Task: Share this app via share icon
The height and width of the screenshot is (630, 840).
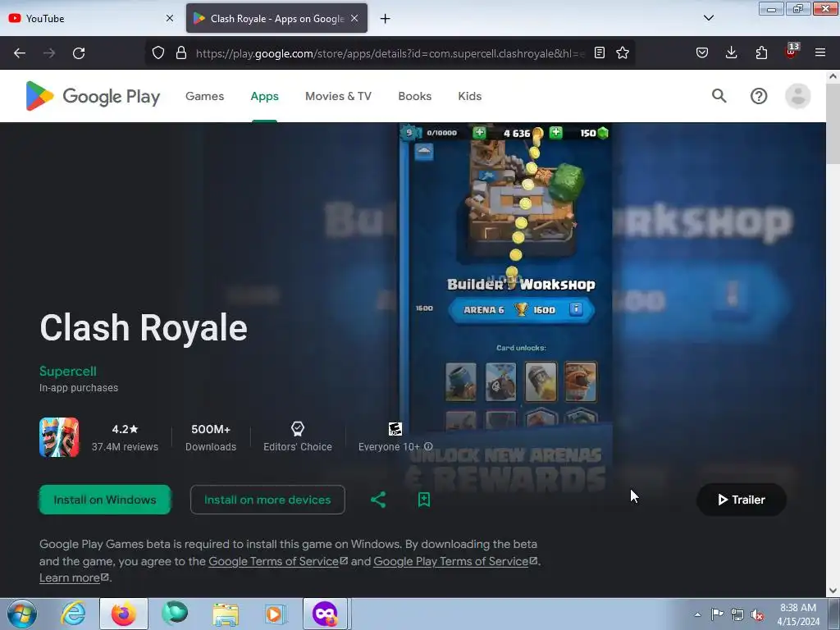Action: click(378, 500)
